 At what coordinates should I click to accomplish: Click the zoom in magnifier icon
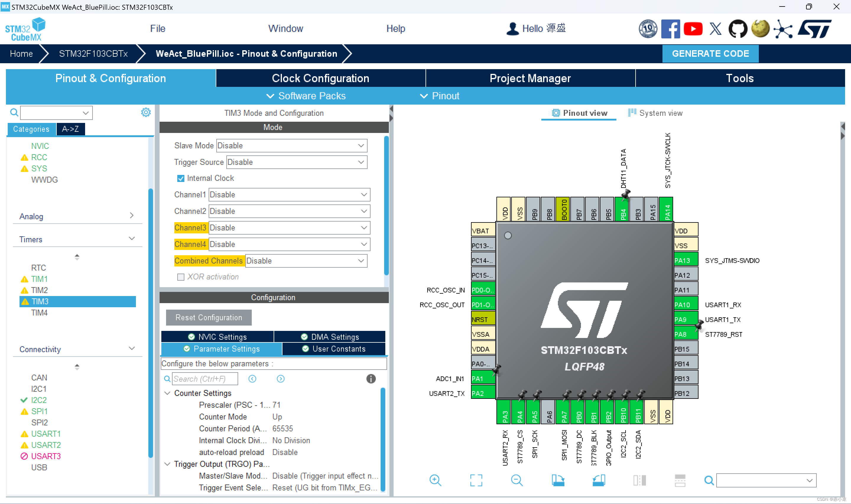click(x=435, y=480)
